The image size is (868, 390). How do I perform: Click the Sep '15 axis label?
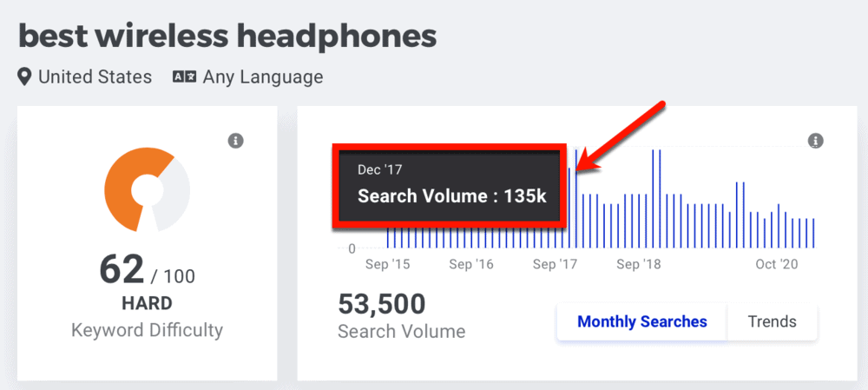point(388,264)
